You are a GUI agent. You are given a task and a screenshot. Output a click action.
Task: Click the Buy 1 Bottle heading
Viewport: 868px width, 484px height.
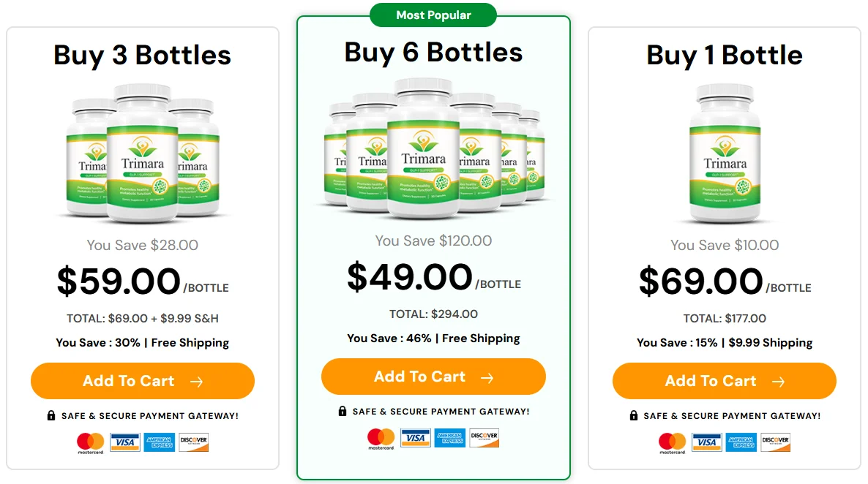pyautogui.click(x=725, y=55)
